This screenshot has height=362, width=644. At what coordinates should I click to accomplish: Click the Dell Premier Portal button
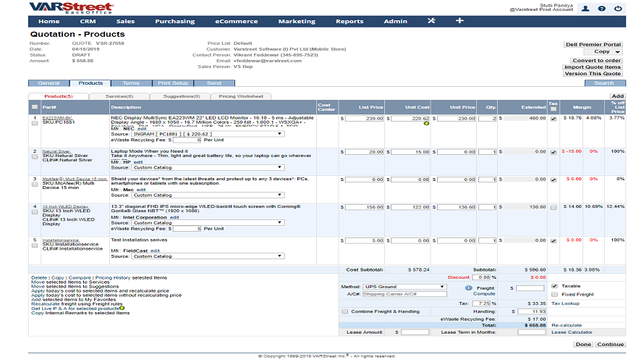[x=593, y=44]
